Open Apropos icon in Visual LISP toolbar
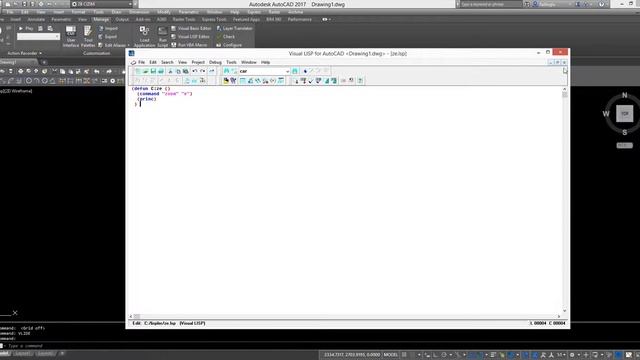Viewport: 640px width, 360px height. [x=273, y=81]
